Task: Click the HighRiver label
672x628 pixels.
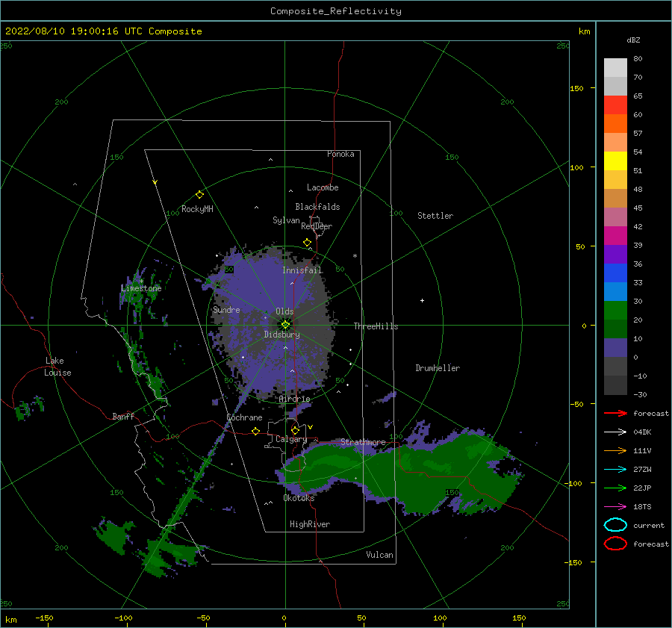Action: coord(310,524)
